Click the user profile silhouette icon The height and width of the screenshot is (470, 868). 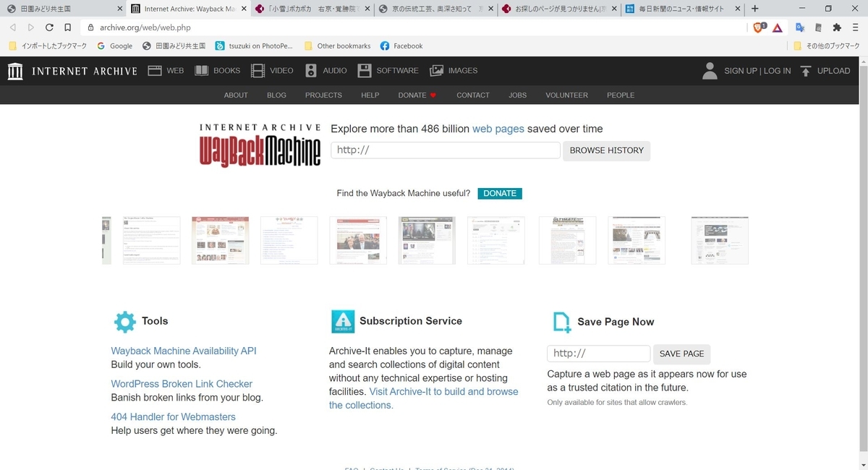tap(710, 71)
